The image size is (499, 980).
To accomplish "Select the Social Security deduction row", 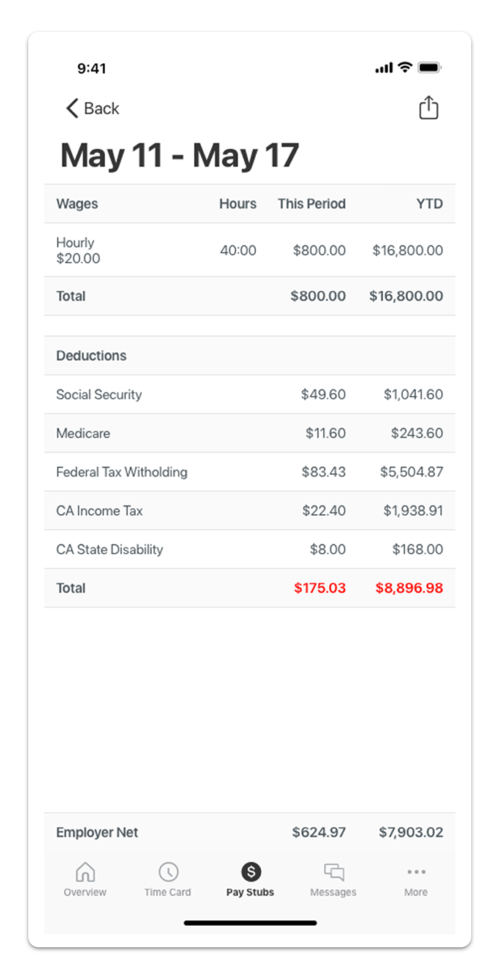I will [x=249, y=394].
